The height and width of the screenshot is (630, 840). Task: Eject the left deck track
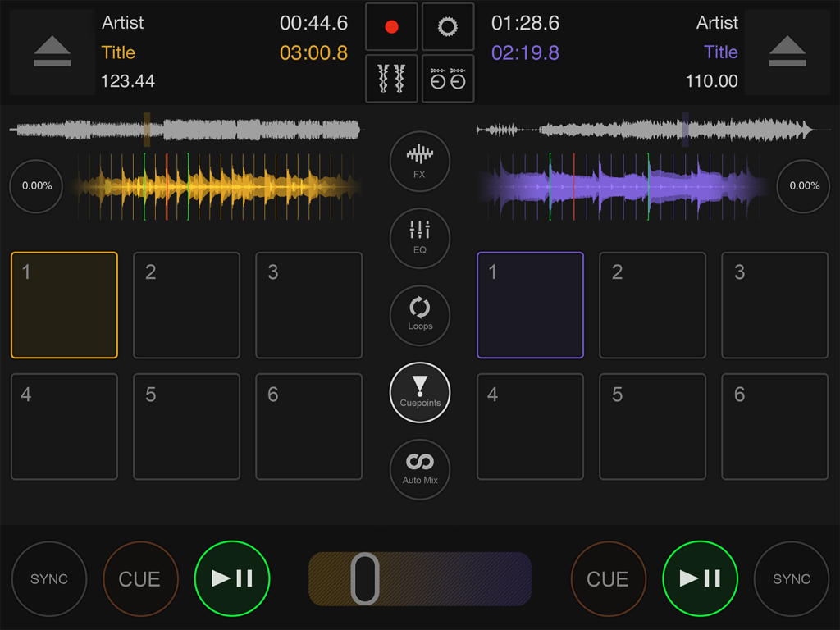tap(51, 52)
